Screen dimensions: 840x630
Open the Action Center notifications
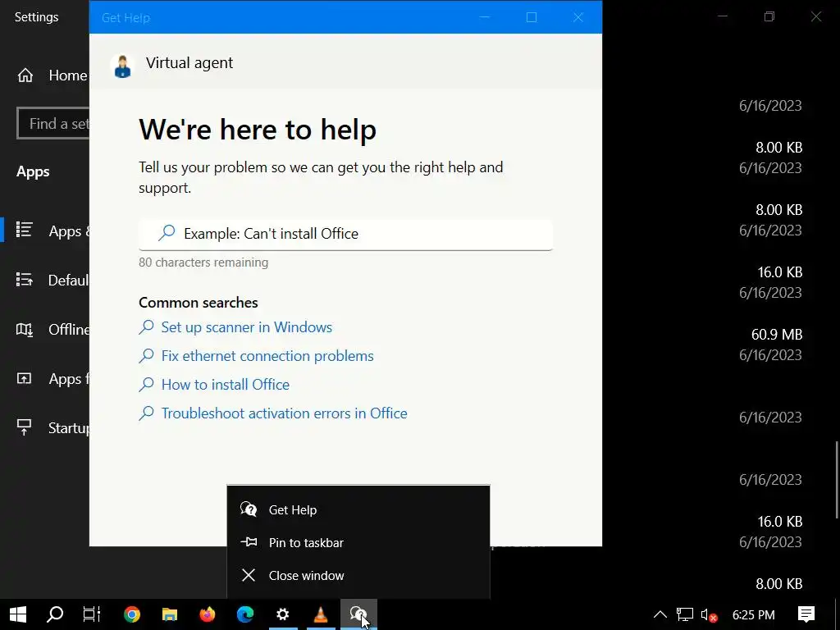(806, 614)
